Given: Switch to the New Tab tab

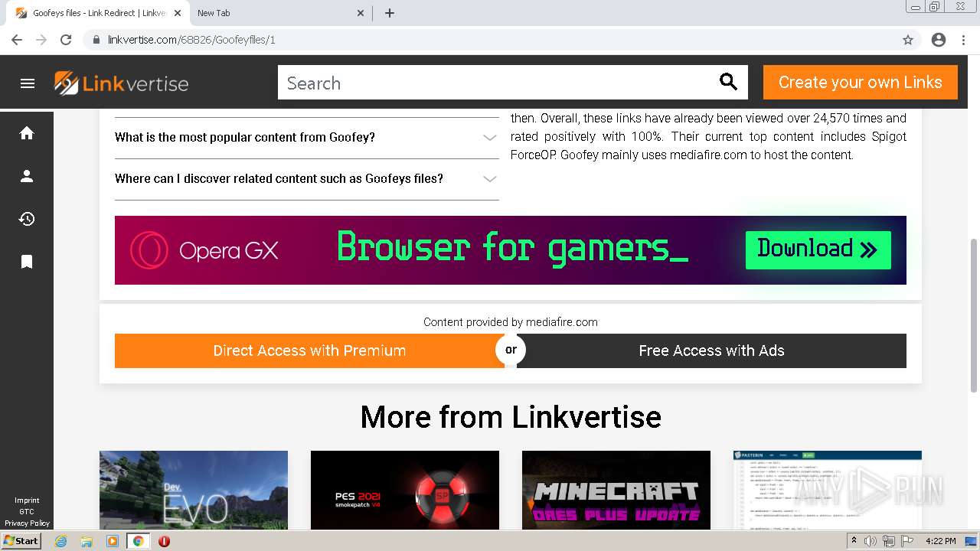Looking at the screenshot, I should tap(279, 13).
